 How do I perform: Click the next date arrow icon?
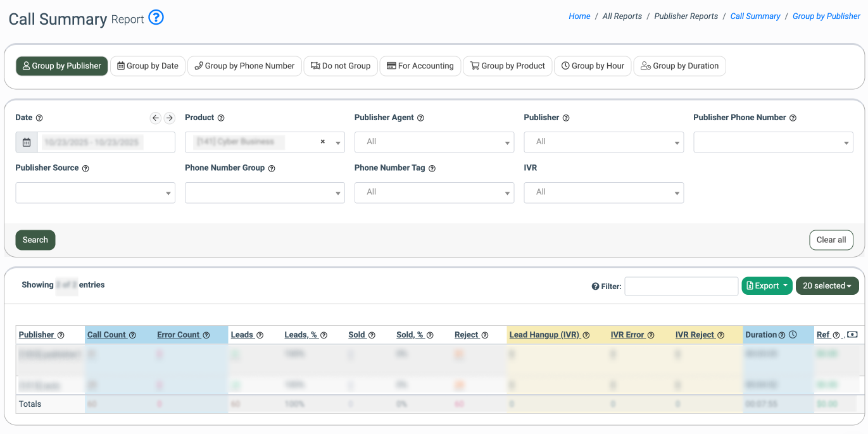(169, 118)
